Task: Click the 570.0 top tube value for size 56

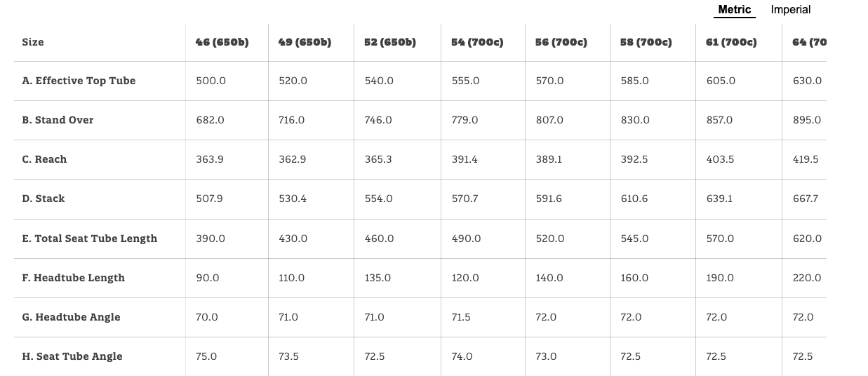Action: click(x=549, y=81)
